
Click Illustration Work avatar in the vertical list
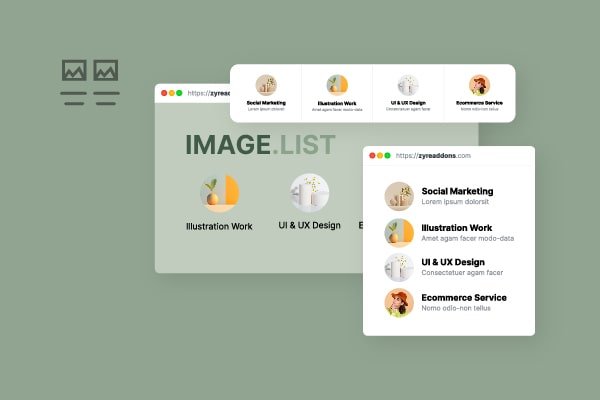pos(399,232)
